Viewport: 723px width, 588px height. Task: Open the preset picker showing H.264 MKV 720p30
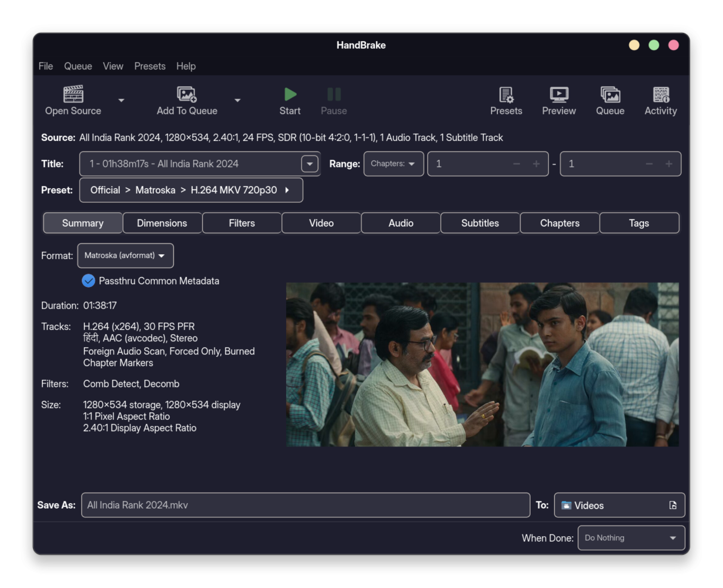[191, 190]
